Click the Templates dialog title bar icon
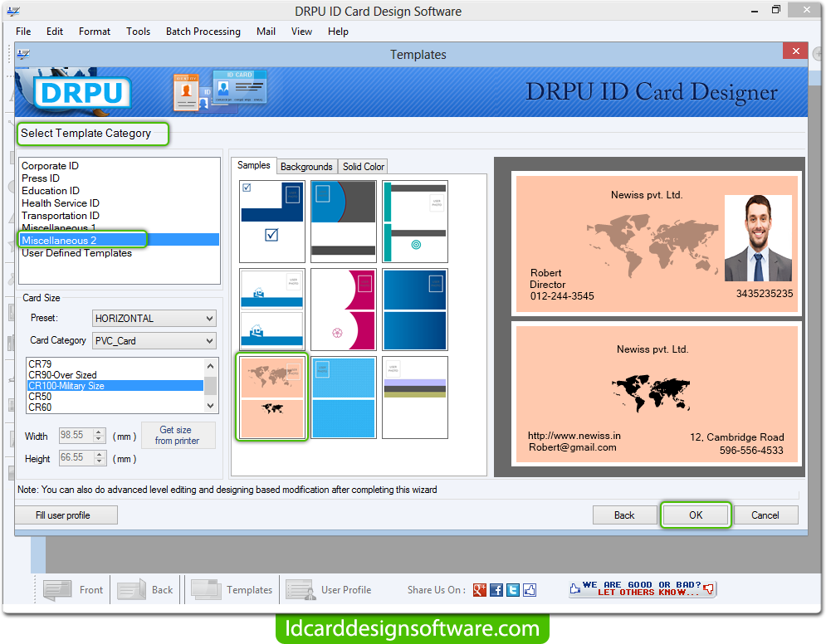 tap(24, 54)
